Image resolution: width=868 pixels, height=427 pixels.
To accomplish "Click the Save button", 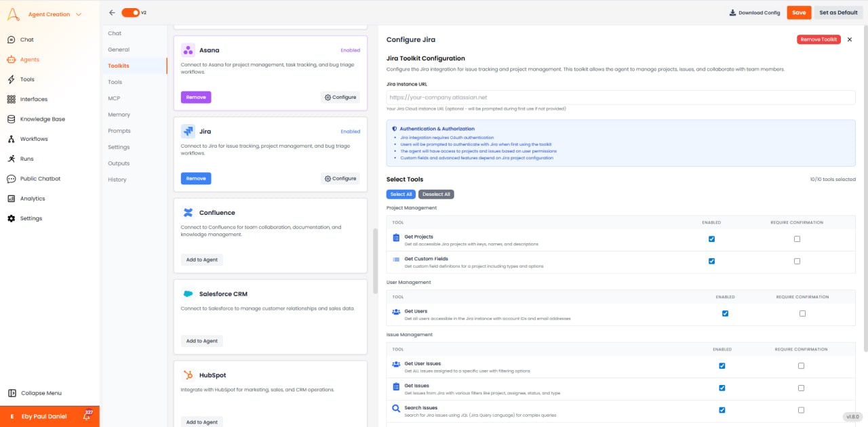I will (798, 12).
